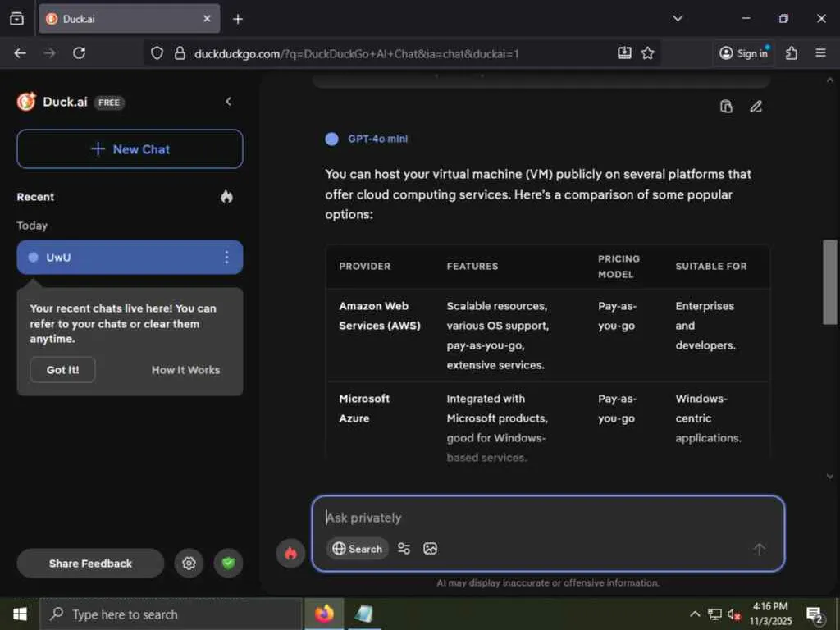Open the UwU chat options menu

(x=226, y=257)
